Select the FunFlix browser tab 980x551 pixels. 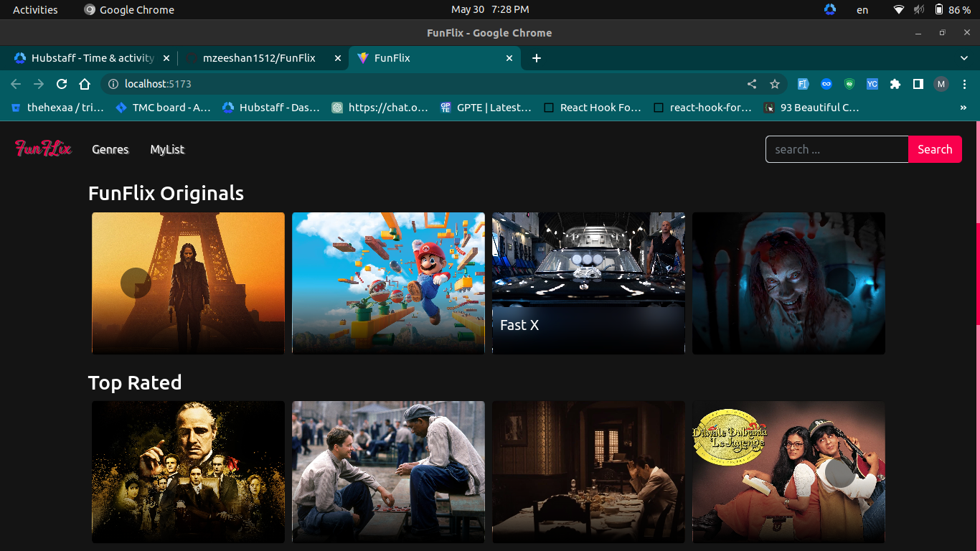[x=435, y=58]
